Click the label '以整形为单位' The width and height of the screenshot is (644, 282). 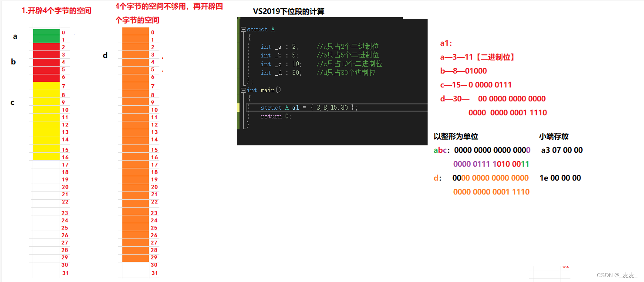coord(456,136)
